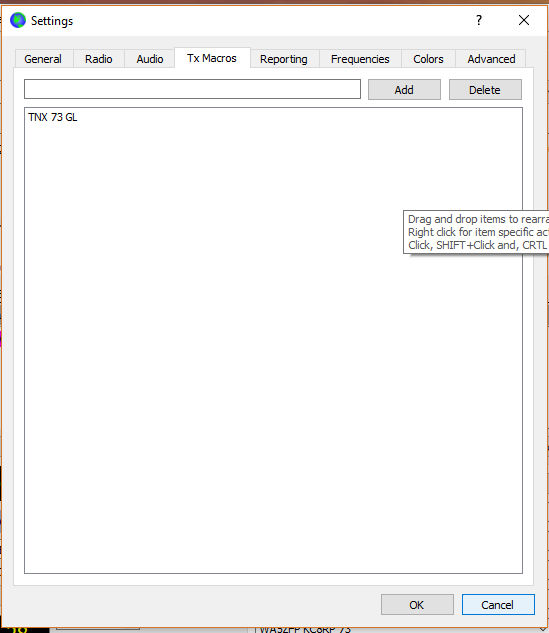Go to the Audio tab

click(150, 59)
